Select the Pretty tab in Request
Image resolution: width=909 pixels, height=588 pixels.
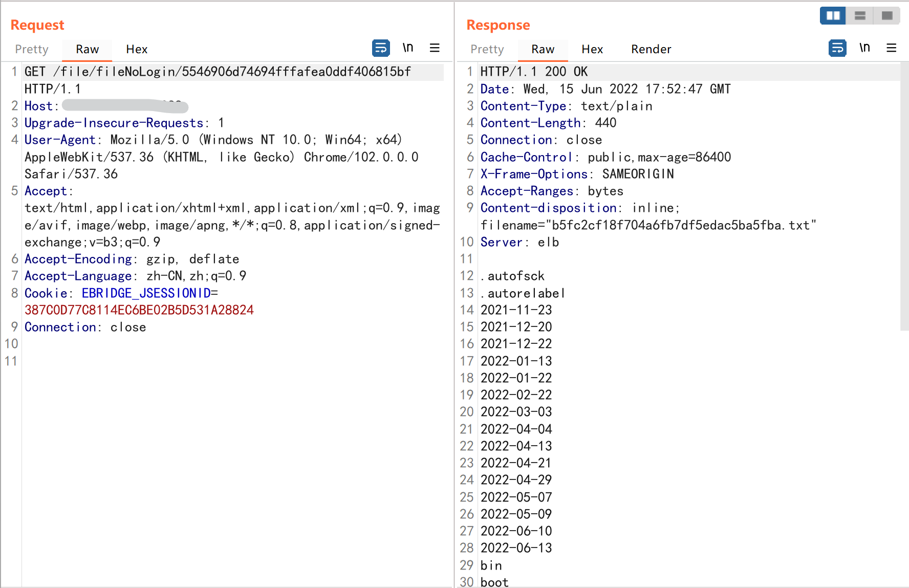32,49
